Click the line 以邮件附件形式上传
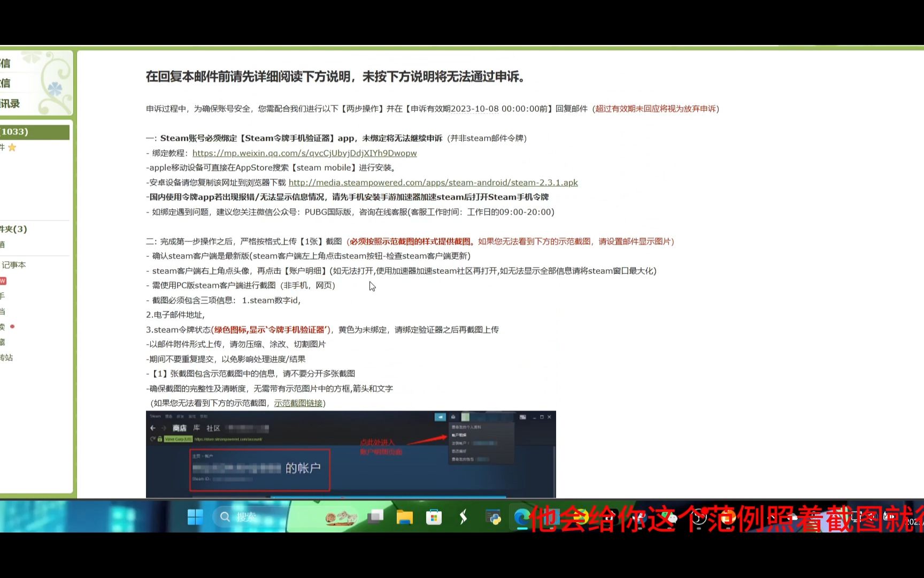The width and height of the screenshot is (924, 578). coord(236,344)
